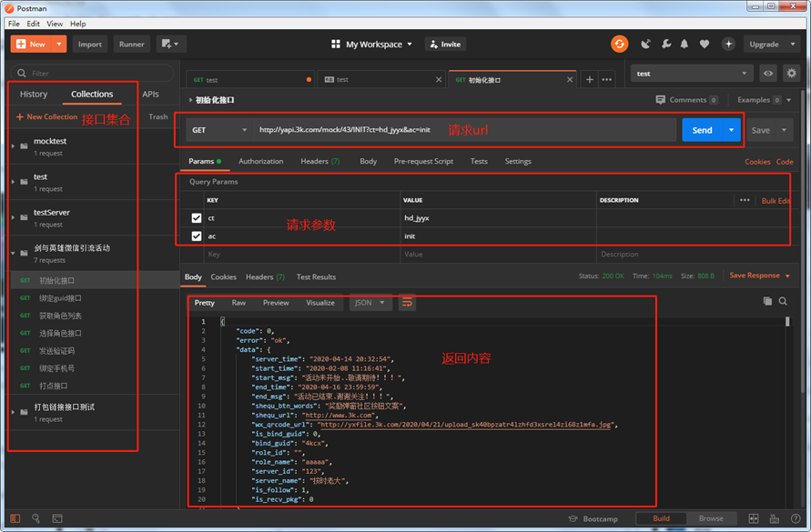
Task: Click Bulk Edit link
Action: click(x=776, y=201)
